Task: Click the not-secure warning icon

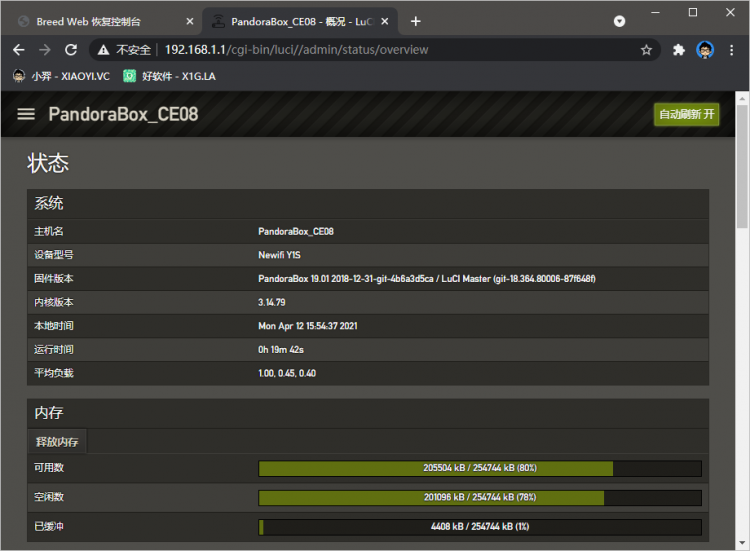Action: (103, 50)
